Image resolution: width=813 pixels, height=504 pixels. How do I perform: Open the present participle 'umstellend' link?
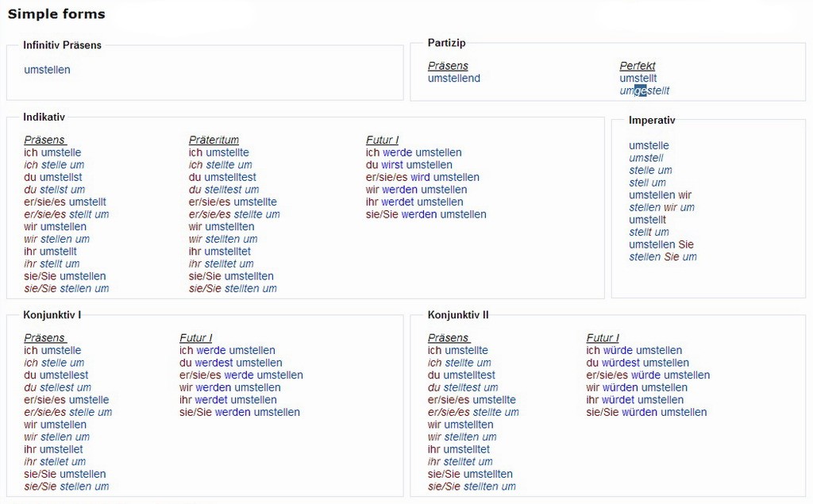pos(453,79)
